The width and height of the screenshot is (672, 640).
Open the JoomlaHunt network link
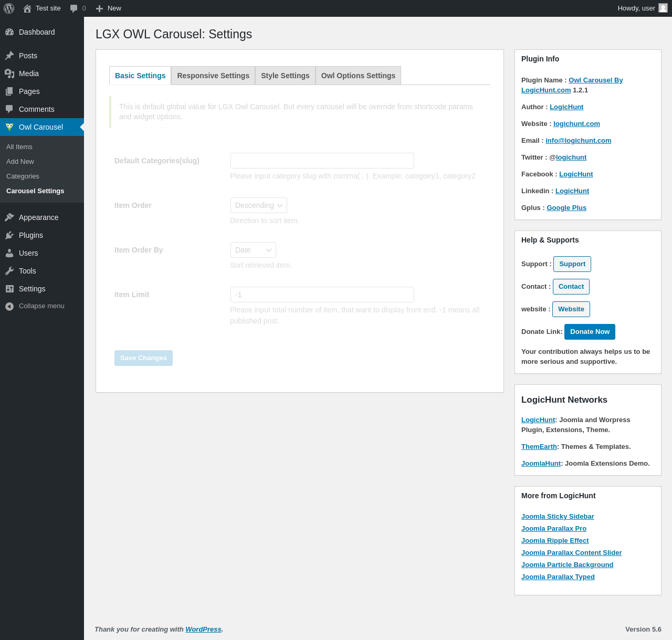coord(541,464)
